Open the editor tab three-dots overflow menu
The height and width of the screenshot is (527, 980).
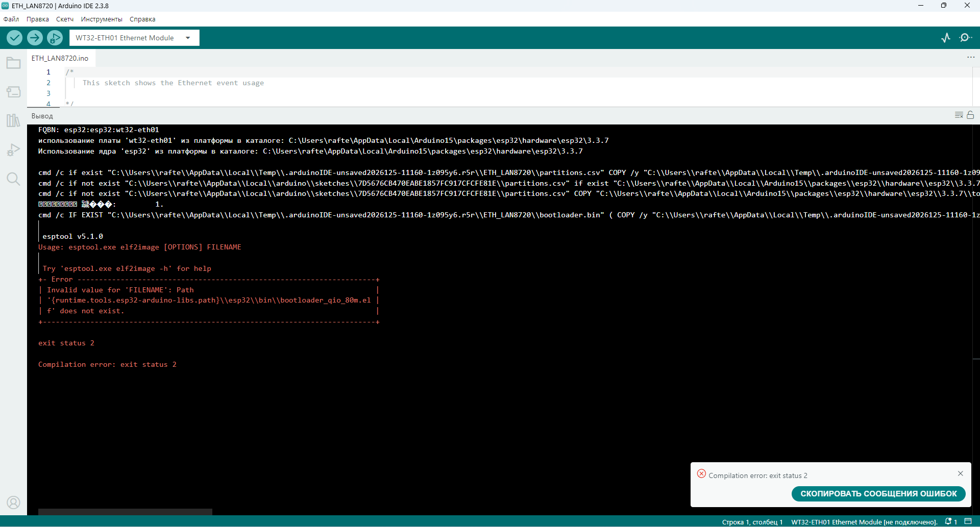pyautogui.click(x=970, y=58)
